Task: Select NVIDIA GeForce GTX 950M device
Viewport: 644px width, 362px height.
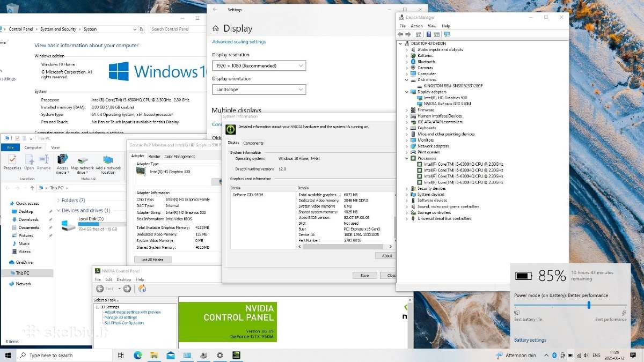Action: tap(448, 104)
